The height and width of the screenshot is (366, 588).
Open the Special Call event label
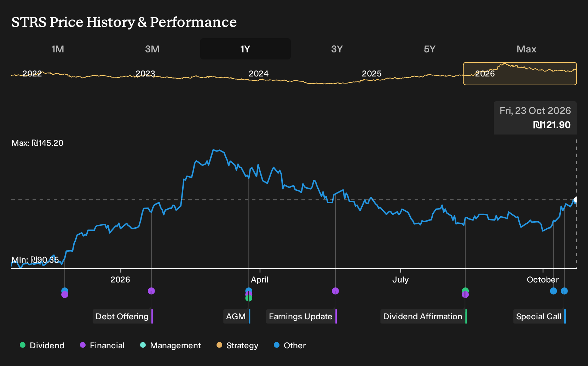pyautogui.click(x=540, y=316)
